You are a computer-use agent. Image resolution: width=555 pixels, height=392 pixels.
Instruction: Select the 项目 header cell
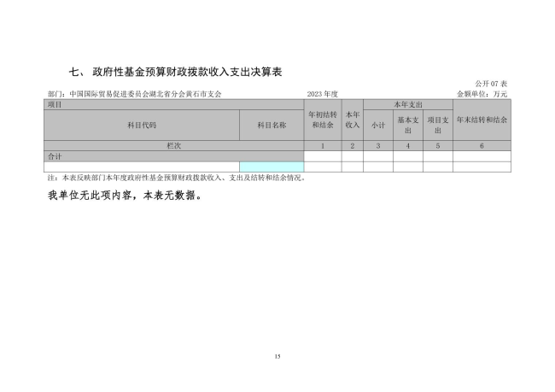[x=174, y=104]
